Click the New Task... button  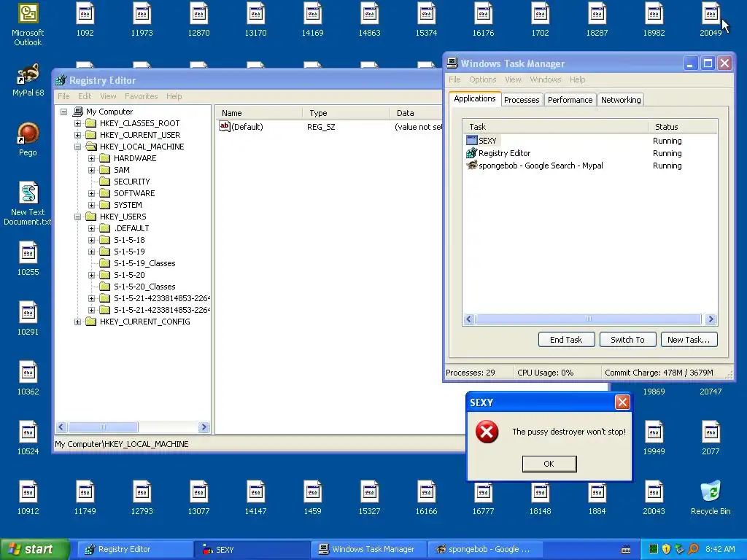click(x=689, y=340)
